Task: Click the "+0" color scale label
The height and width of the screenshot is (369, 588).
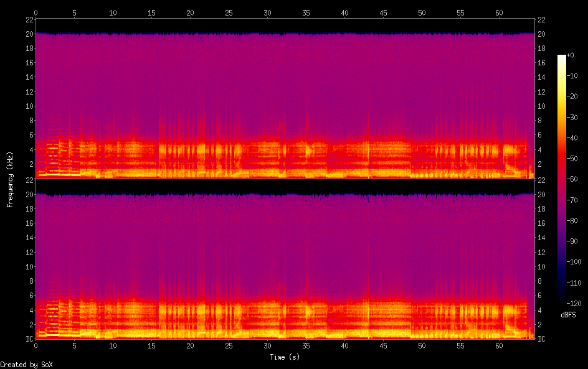Action: point(571,55)
